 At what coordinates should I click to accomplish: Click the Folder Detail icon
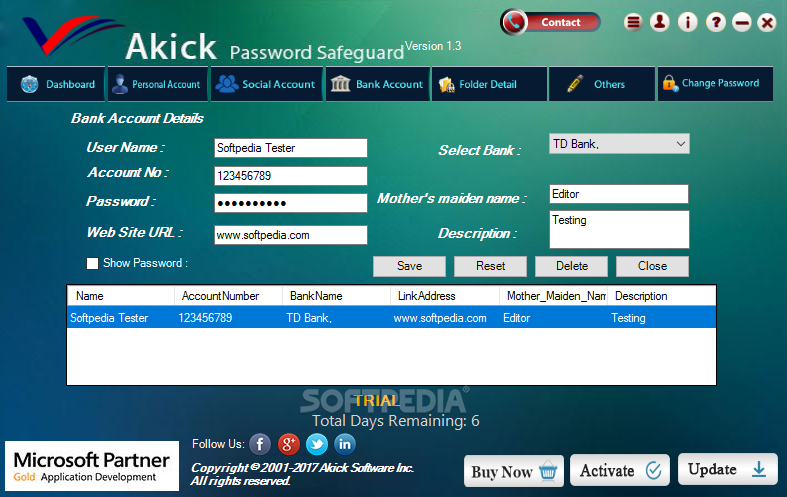tap(446, 84)
